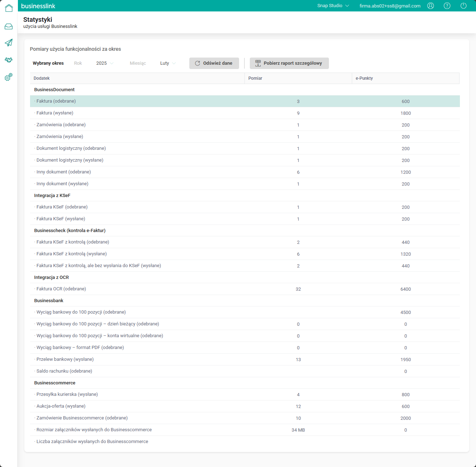Click the power logout icon
The image size is (476, 467).
[x=463, y=6]
